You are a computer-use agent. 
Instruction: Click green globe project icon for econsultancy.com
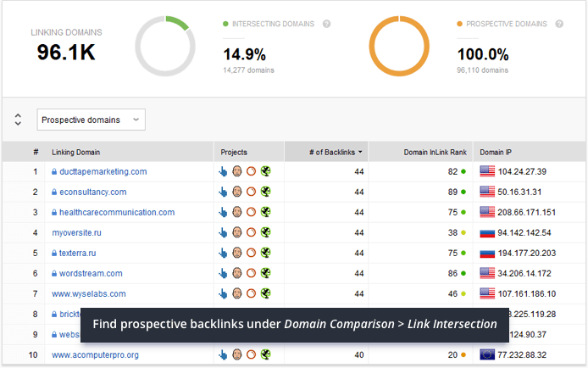point(265,192)
